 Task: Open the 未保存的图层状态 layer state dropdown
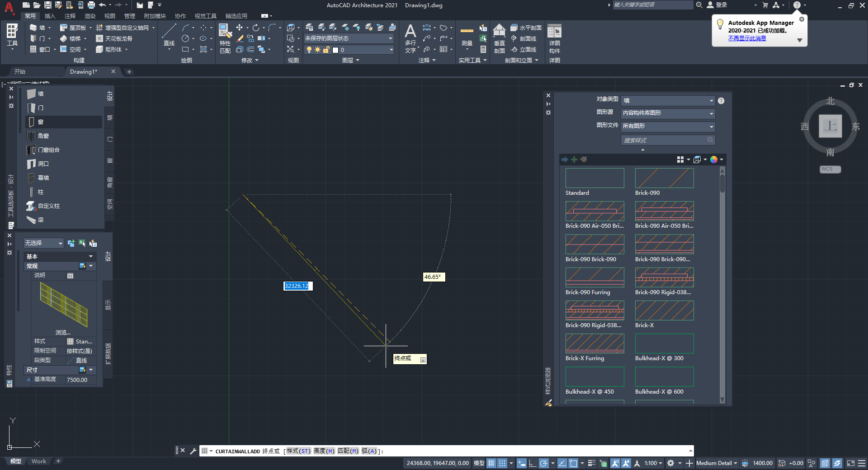(349, 38)
